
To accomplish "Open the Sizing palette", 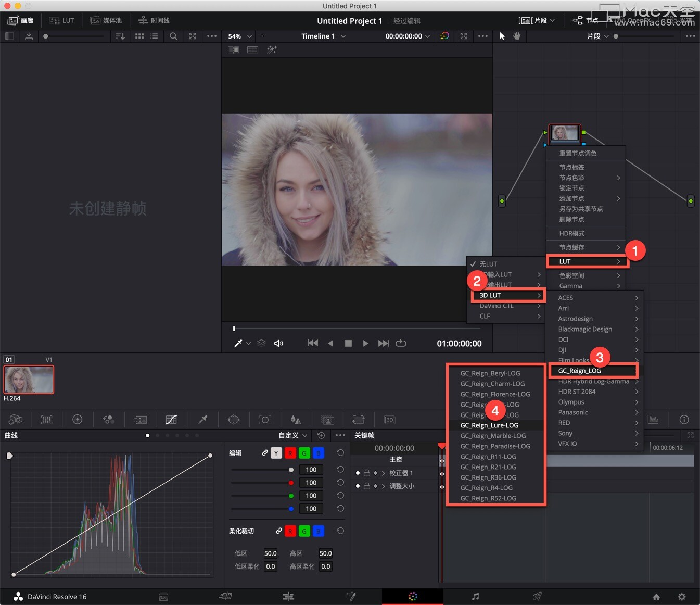I will 359,420.
